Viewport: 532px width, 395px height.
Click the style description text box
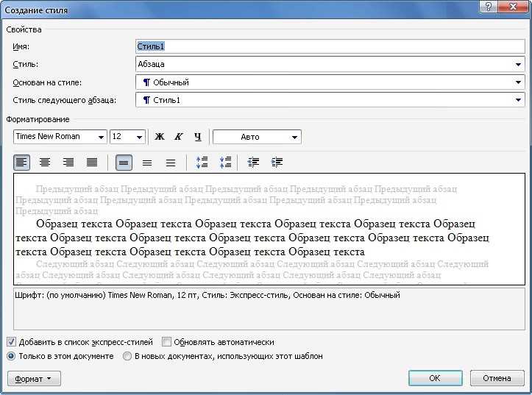pos(269,309)
